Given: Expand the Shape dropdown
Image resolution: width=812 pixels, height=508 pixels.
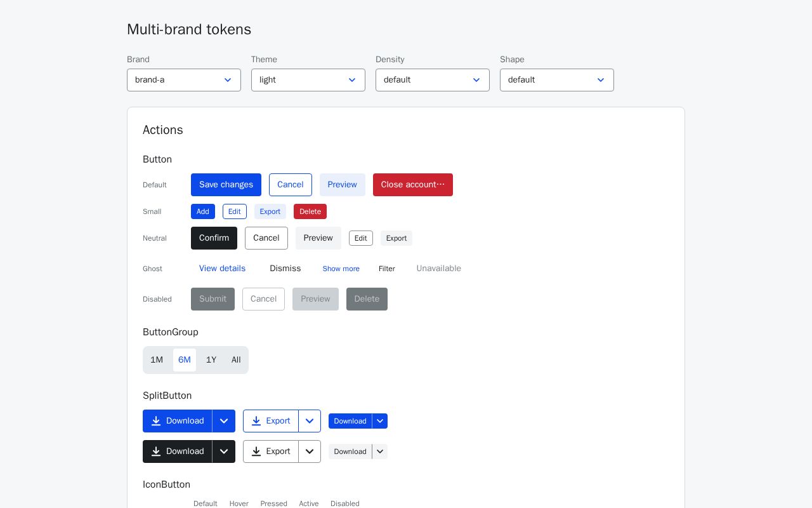Looking at the screenshot, I should point(557,80).
